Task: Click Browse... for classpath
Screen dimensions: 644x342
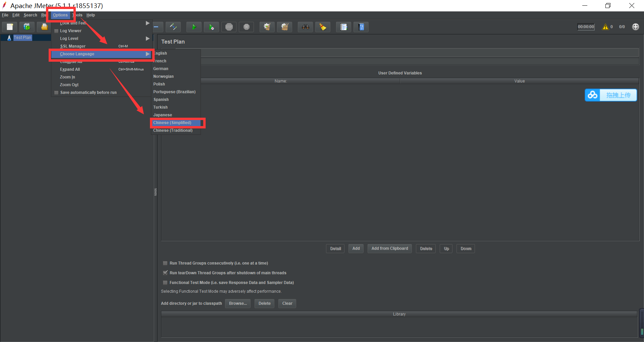Action: click(x=238, y=303)
